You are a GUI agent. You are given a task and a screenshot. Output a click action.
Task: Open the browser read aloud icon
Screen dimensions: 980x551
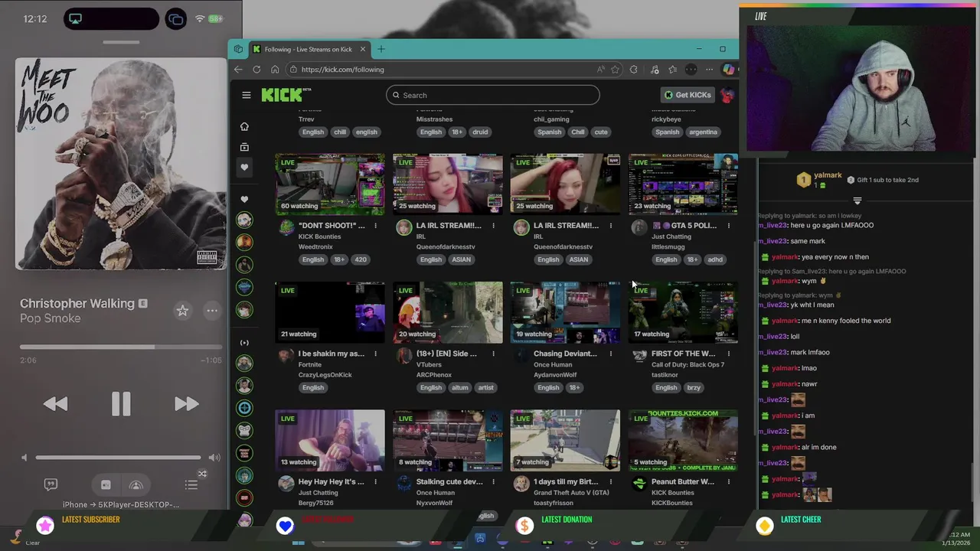coord(601,70)
